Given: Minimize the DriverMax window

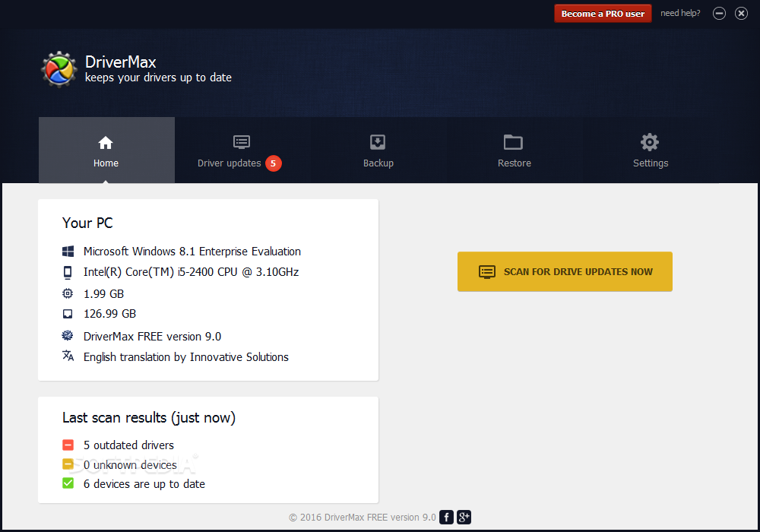Looking at the screenshot, I should [x=719, y=14].
